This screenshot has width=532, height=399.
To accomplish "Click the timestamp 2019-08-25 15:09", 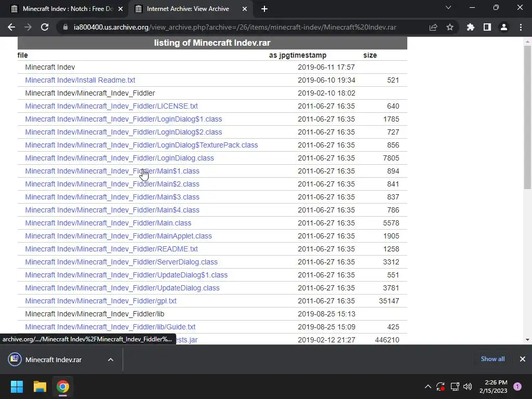I will [326, 327].
